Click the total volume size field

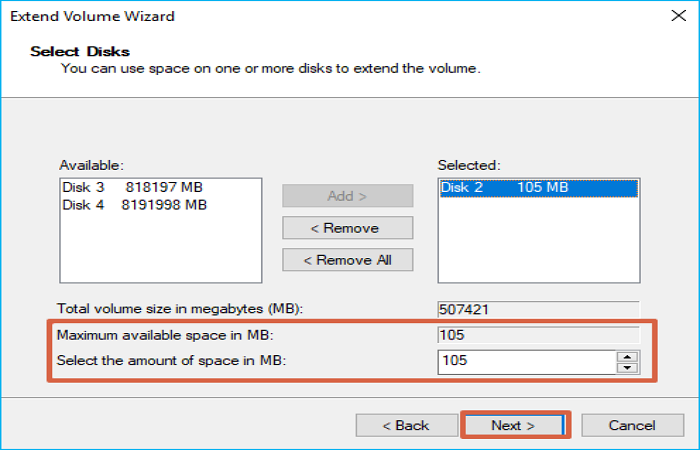coord(538,309)
